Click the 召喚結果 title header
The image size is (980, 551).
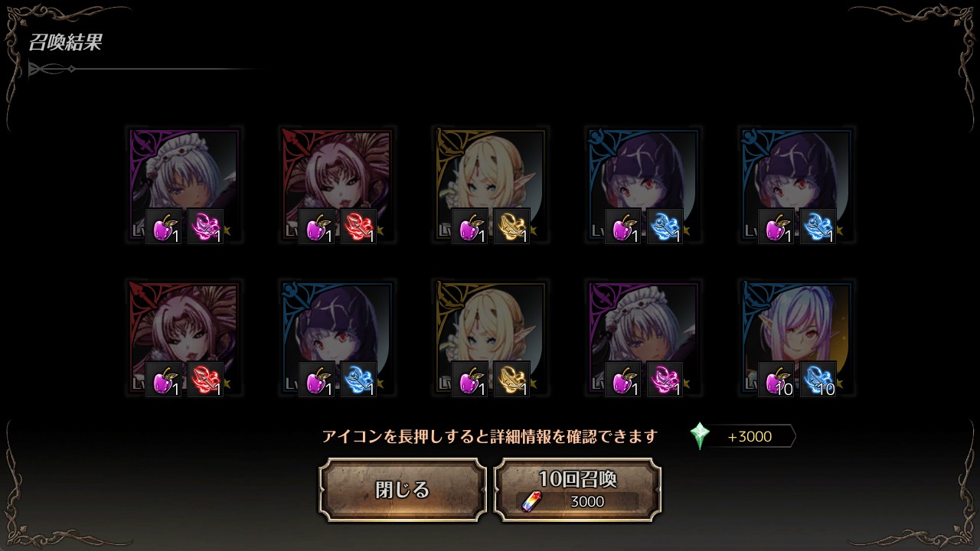pos(65,42)
